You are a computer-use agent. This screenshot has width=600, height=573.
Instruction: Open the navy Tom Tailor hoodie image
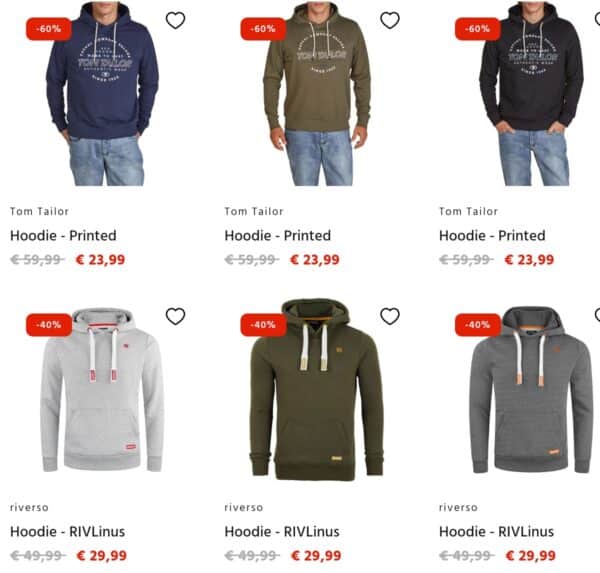103,94
